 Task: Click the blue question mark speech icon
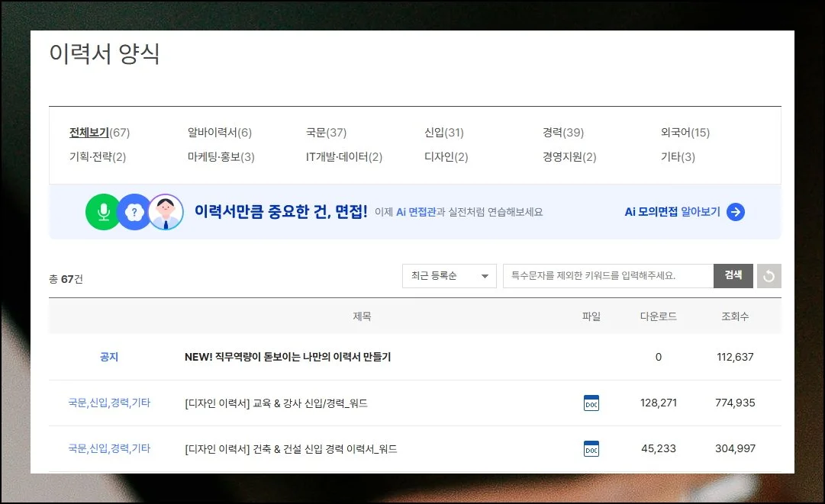coord(134,212)
